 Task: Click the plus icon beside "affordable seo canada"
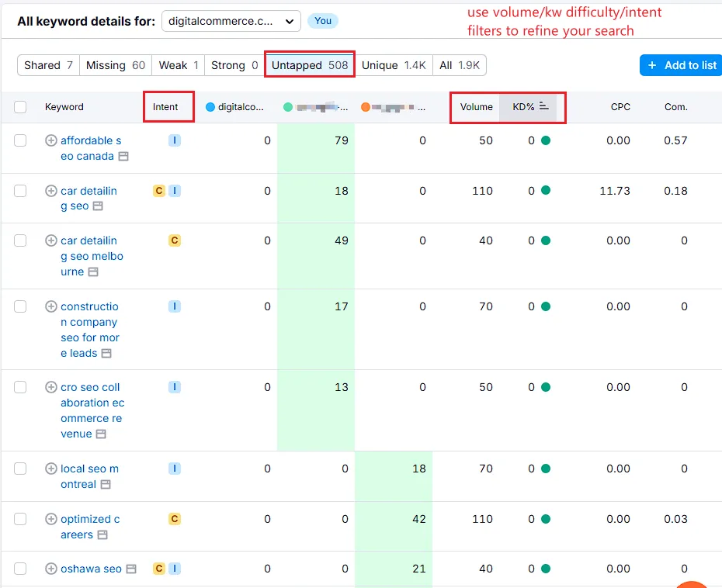click(x=51, y=140)
